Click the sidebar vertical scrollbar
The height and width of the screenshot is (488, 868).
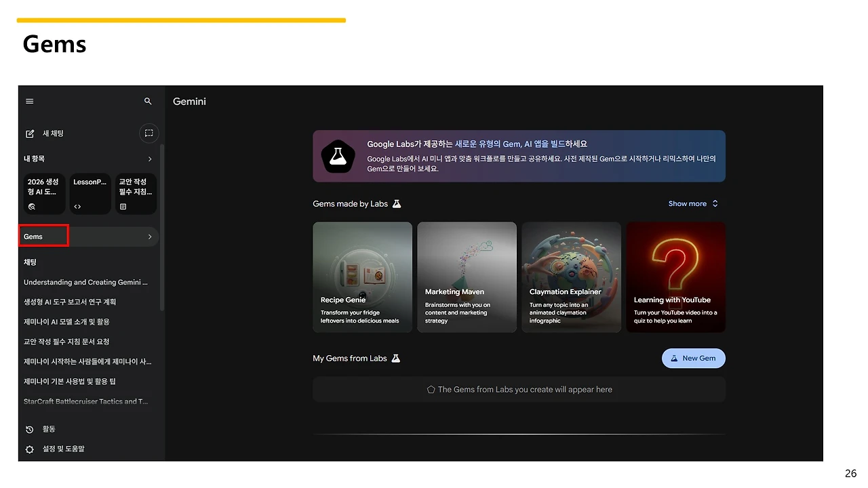click(x=162, y=227)
